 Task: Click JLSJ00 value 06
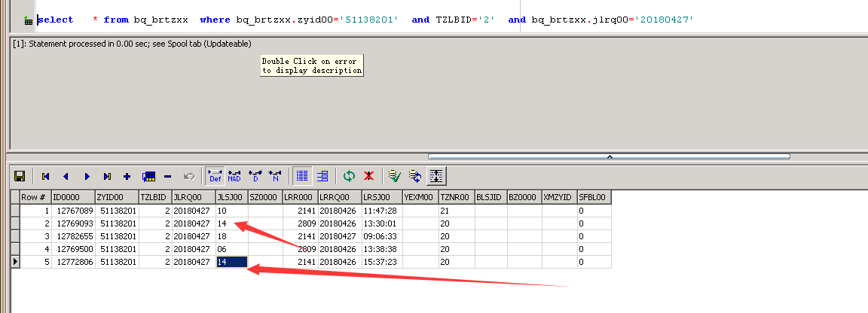pyautogui.click(x=231, y=249)
